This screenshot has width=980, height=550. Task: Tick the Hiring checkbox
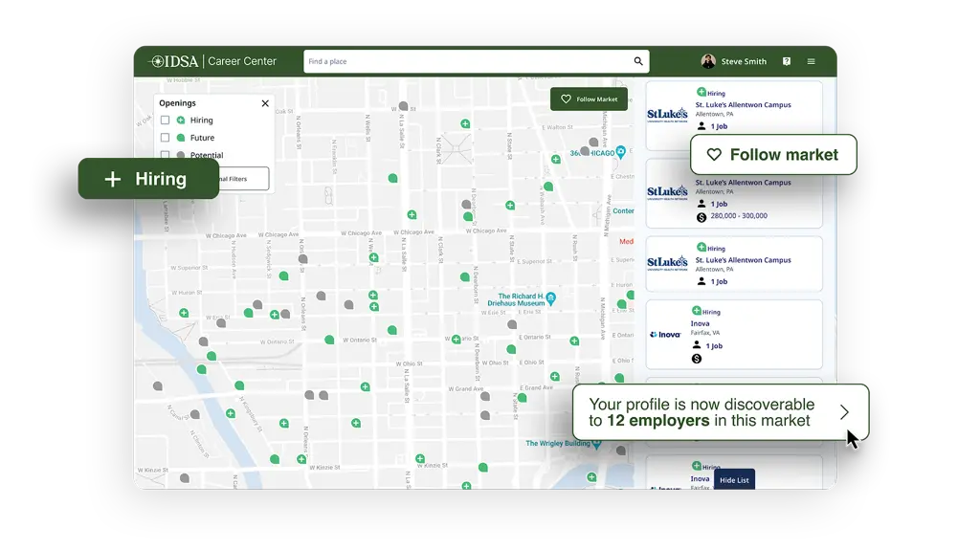tap(165, 120)
